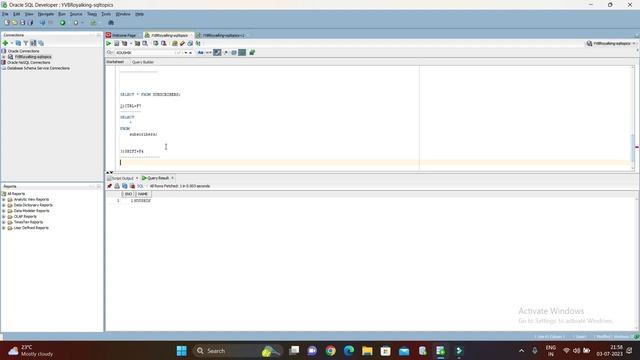The width and height of the screenshot is (640, 360).
Task: Toggle the highlight option in search bar
Action: (217, 53)
